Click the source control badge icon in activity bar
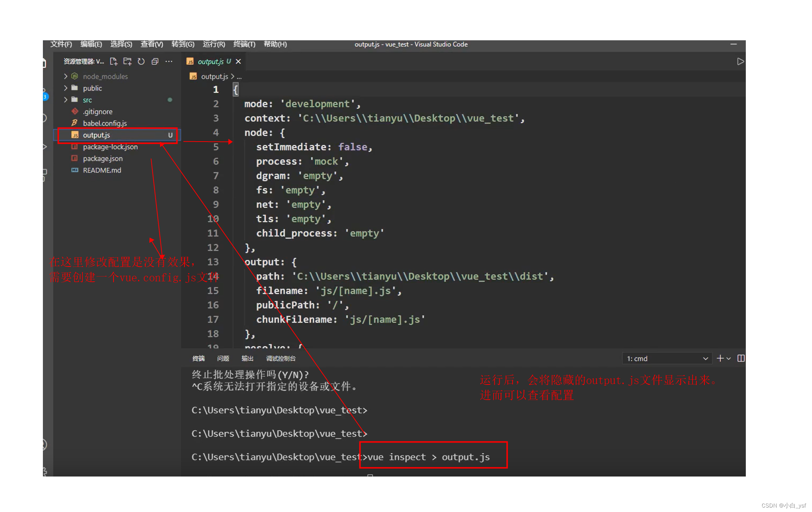Image resolution: width=812 pixels, height=512 pixels. point(45,96)
